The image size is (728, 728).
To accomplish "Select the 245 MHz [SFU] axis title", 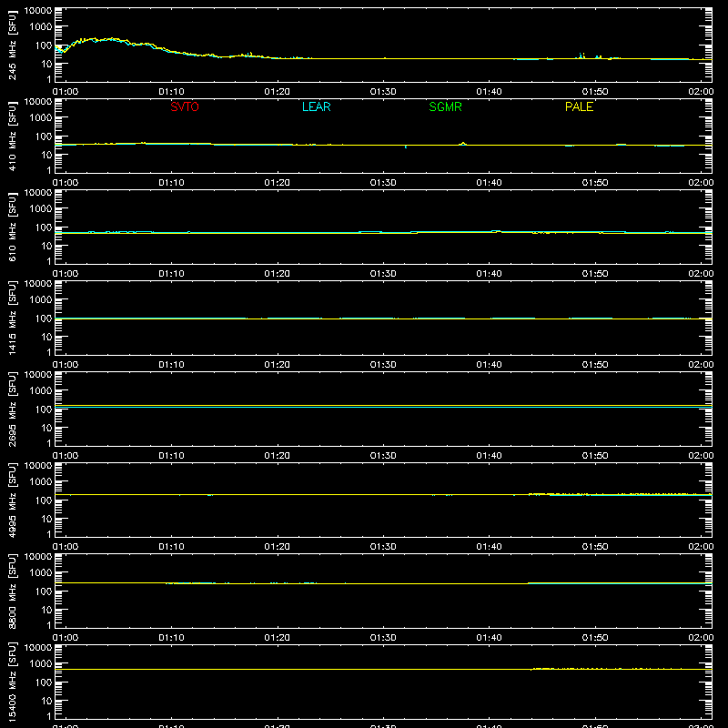I will (x=12, y=45).
